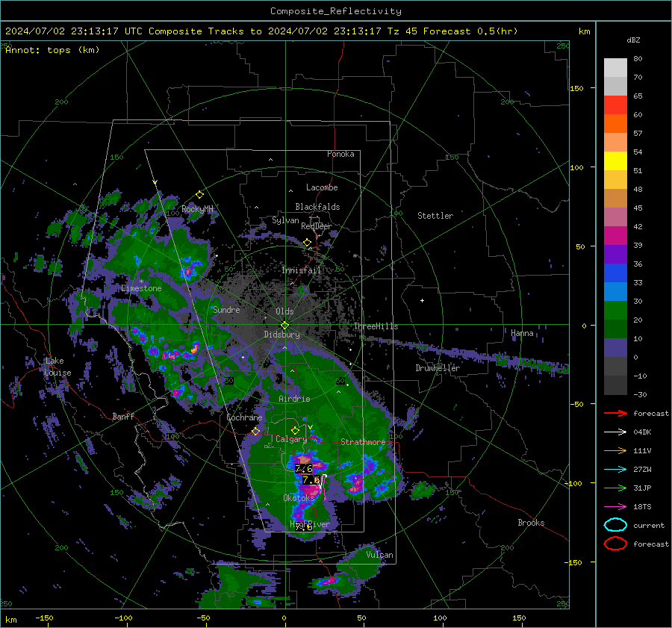This screenshot has height=628, width=672.
Task: Click the orange 111V arrow icon
Action: tap(615, 450)
